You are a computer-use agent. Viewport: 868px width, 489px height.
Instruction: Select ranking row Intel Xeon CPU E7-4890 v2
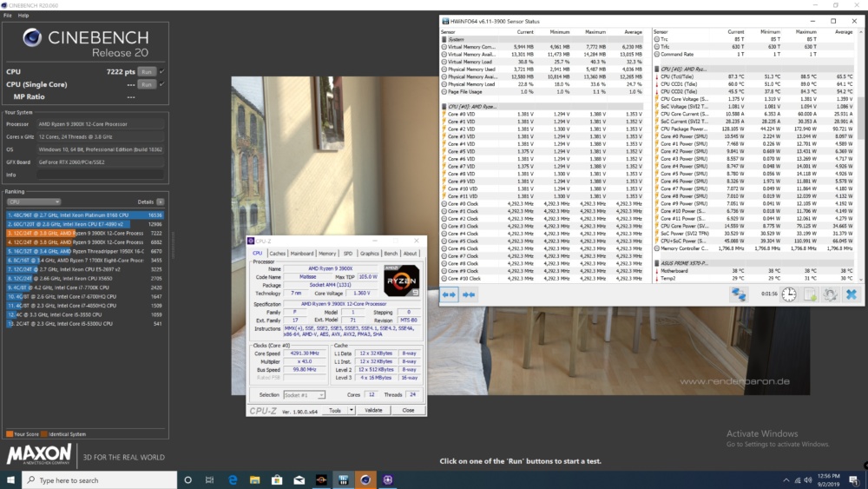pyautogui.click(x=85, y=224)
